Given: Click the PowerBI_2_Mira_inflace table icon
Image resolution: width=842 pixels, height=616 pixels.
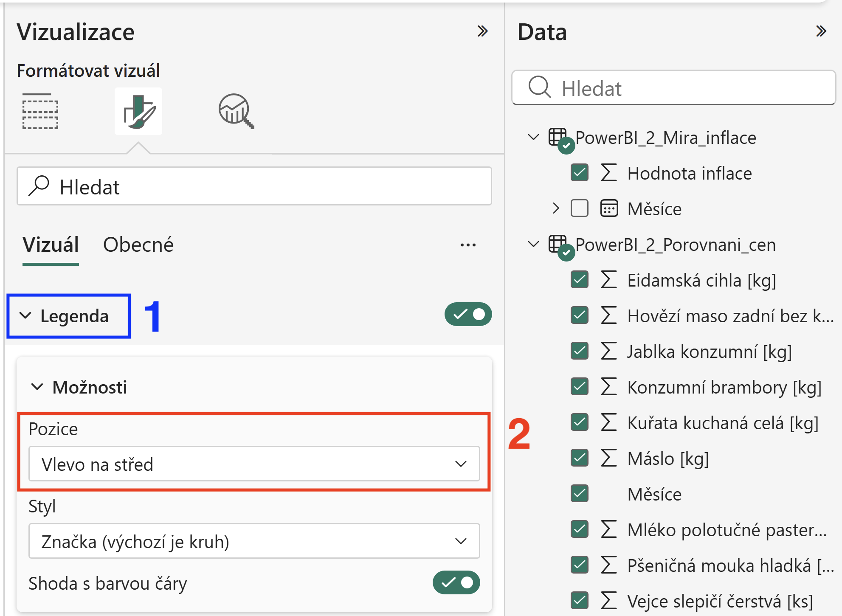Looking at the screenshot, I should (561, 140).
